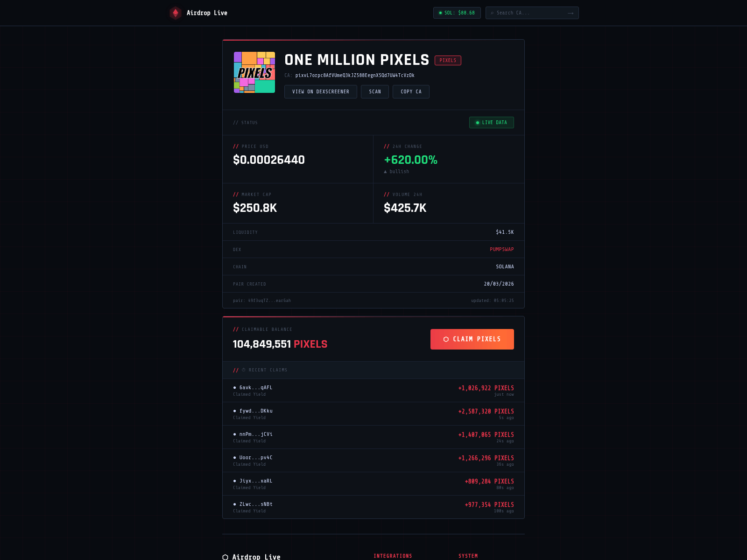This screenshot has width=747, height=560.
Task: Click the Claim Pixels button
Action: [x=472, y=339]
